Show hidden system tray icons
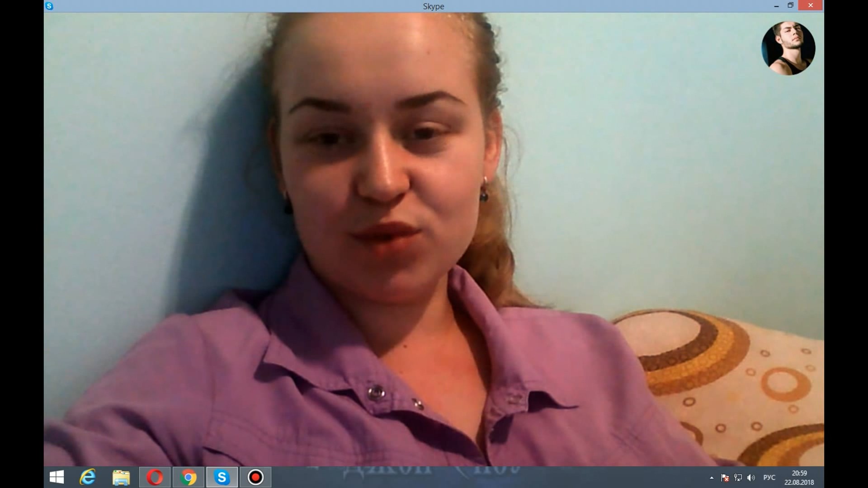The image size is (868, 488). pos(712,478)
